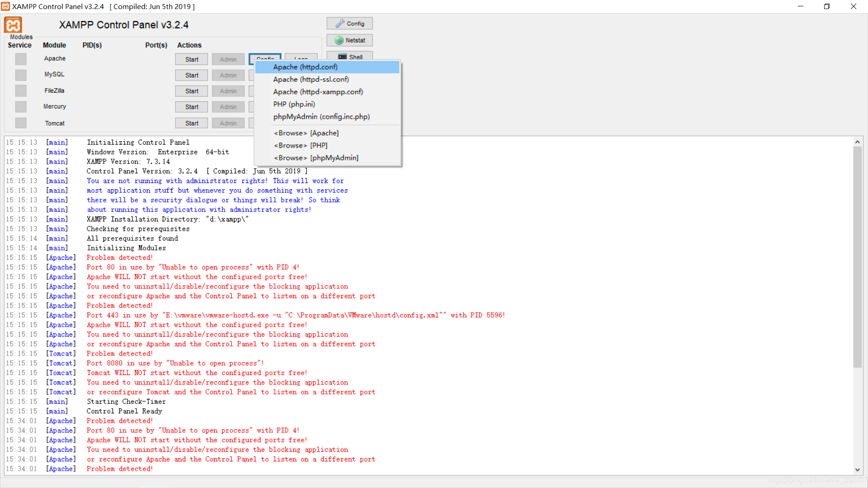Click the XAMPP logo icon in the panel header
Viewport: 868px width, 488px height.
(x=13, y=25)
